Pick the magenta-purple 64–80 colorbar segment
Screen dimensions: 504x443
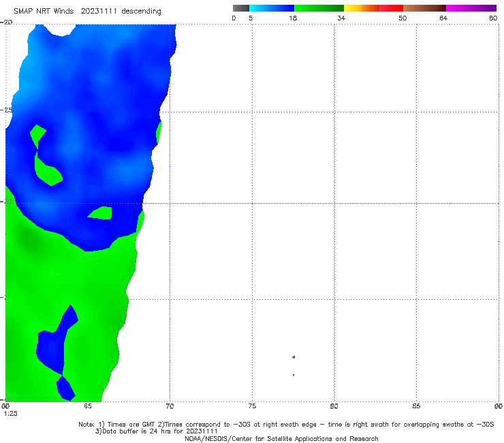coord(471,8)
